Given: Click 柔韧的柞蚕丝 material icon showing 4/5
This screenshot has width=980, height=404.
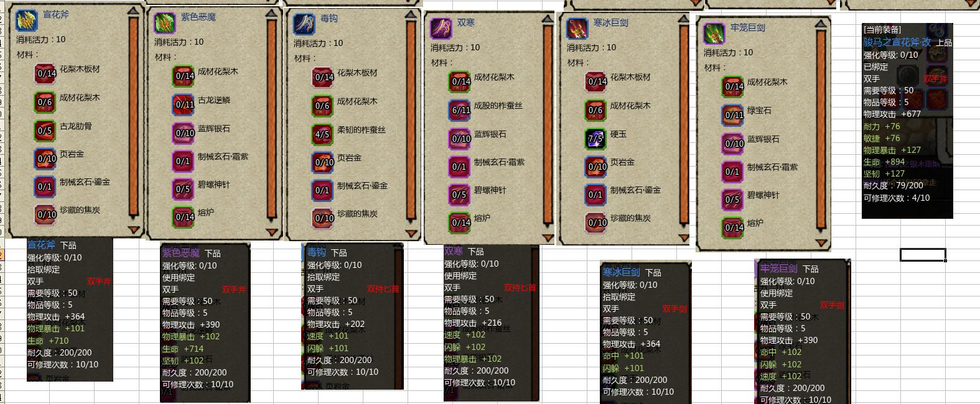Looking at the screenshot, I should coord(322,134).
